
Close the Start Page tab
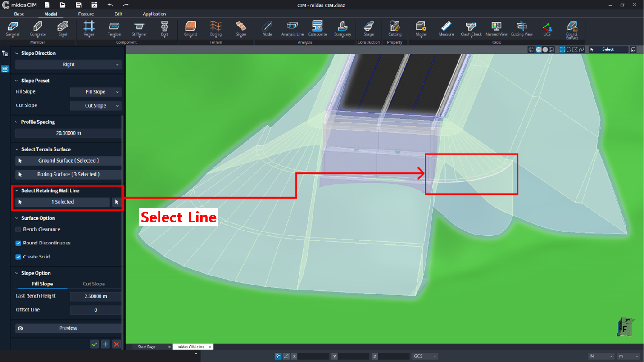pyautogui.click(x=169, y=347)
